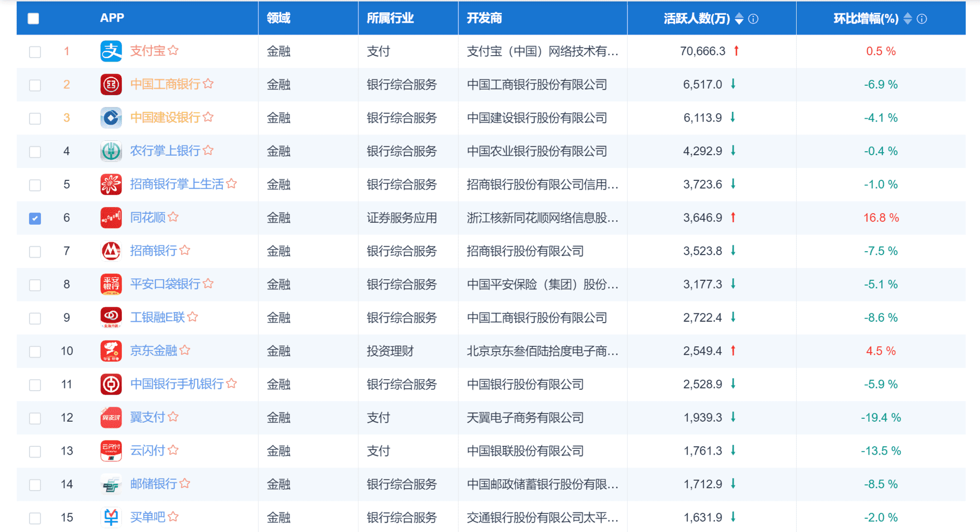Check the box for 招商银行掌上生活 row
The height and width of the screenshot is (532, 980).
pos(35,185)
